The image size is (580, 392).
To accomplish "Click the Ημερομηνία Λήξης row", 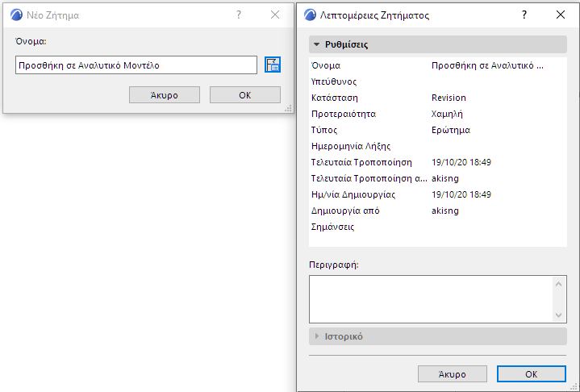I will pos(437,146).
